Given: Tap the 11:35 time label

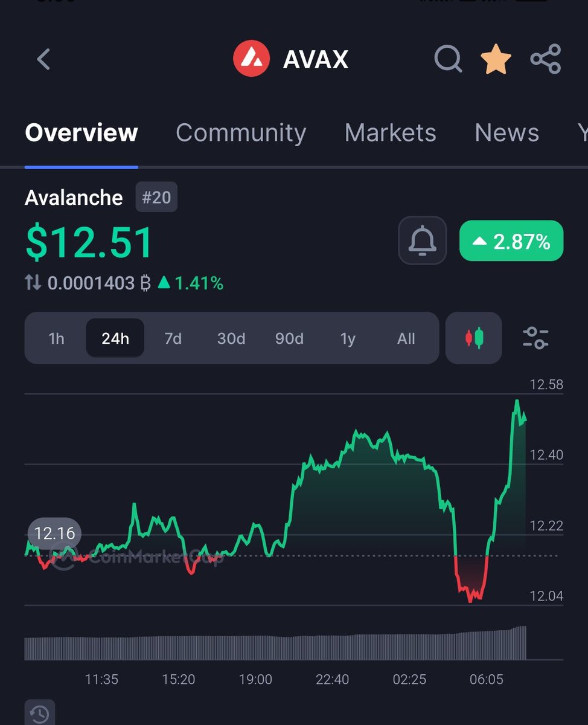Looking at the screenshot, I should (x=101, y=679).
